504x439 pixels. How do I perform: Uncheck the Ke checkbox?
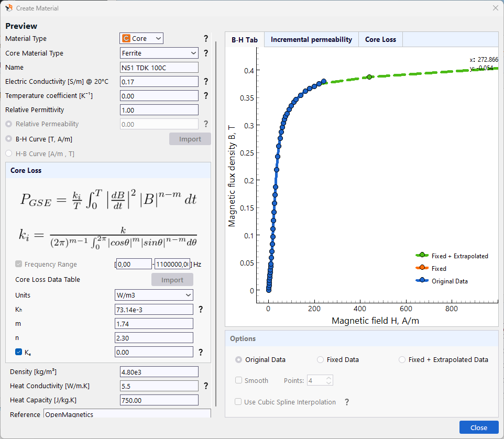[19, 352]
